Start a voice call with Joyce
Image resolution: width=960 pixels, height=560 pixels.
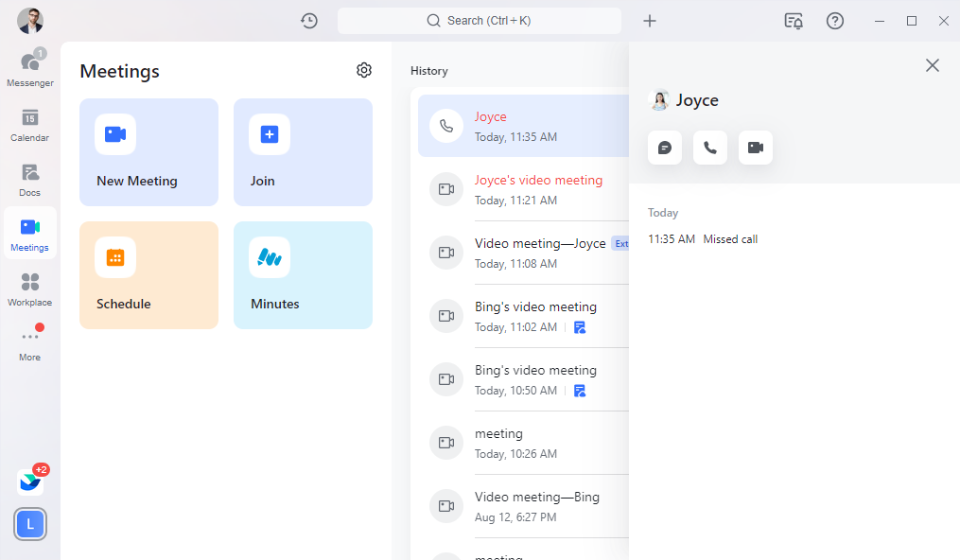(x=710, y=148)
